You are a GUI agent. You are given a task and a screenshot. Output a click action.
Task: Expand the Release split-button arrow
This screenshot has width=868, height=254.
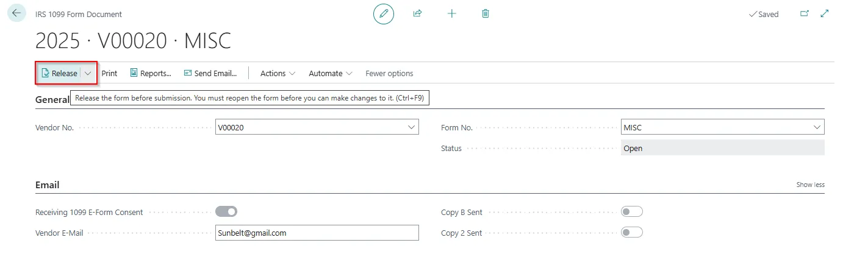point(88,73)
